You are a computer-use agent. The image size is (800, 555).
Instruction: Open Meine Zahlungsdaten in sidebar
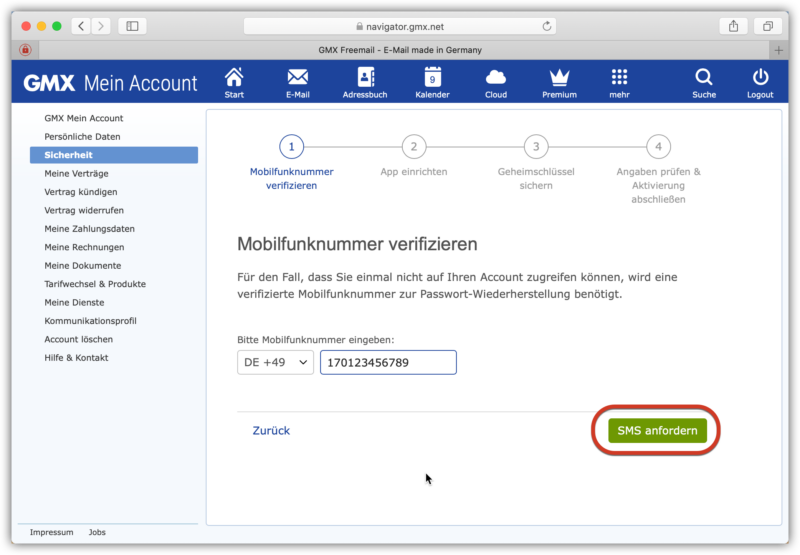tap(89, 229)
